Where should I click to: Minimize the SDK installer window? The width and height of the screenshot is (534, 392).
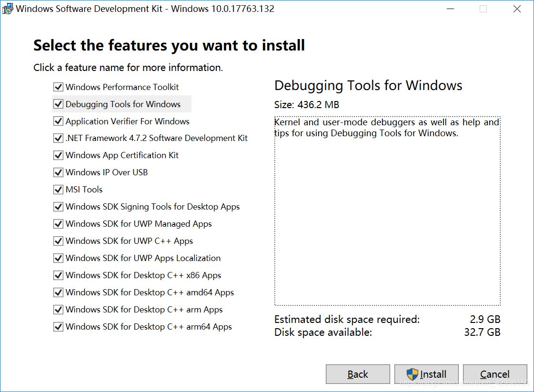451,9
